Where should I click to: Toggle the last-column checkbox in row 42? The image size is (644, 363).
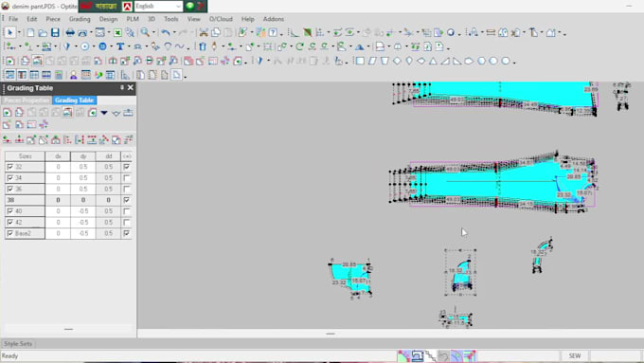click(127, 223)
